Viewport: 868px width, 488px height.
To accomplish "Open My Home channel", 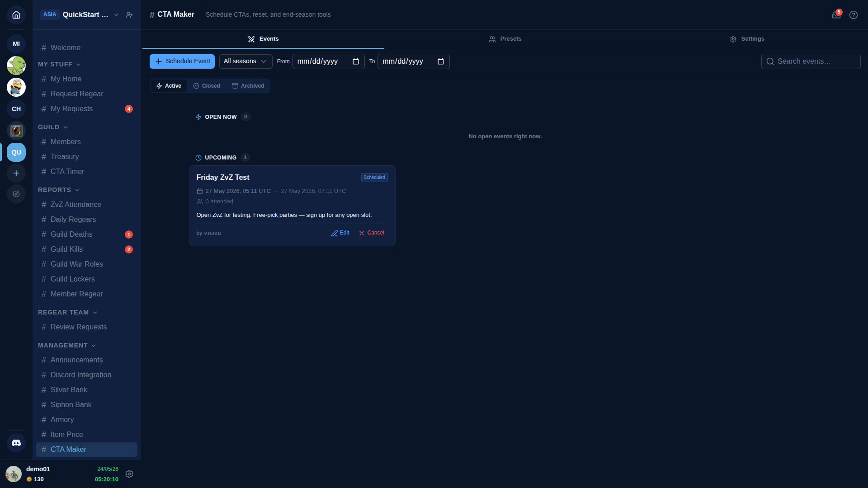I will coord(87,79).
